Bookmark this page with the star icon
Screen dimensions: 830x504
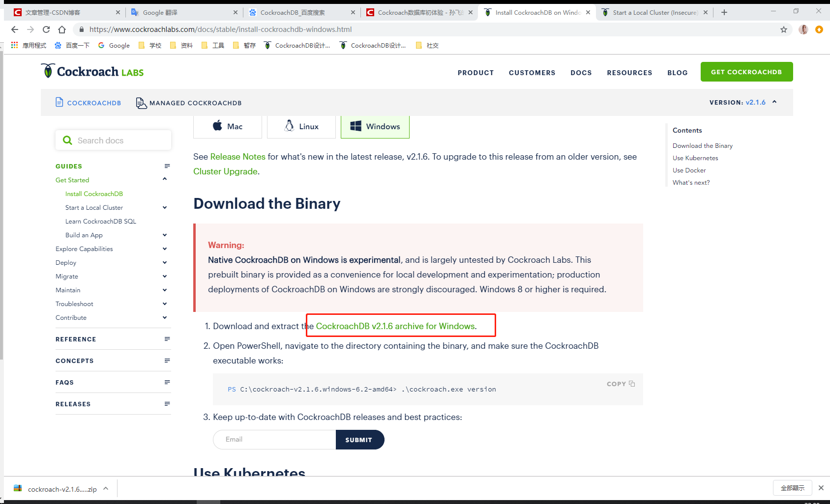784,29
